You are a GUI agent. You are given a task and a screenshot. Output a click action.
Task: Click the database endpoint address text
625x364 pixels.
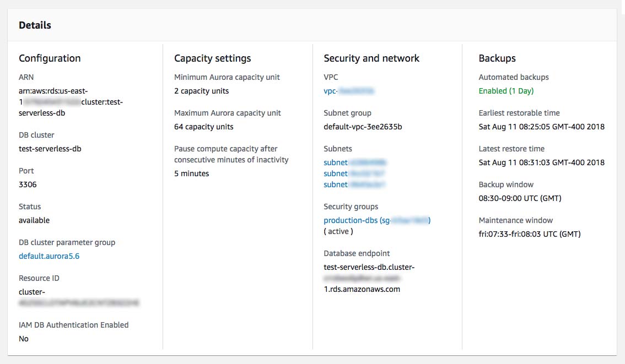(369, 278)
